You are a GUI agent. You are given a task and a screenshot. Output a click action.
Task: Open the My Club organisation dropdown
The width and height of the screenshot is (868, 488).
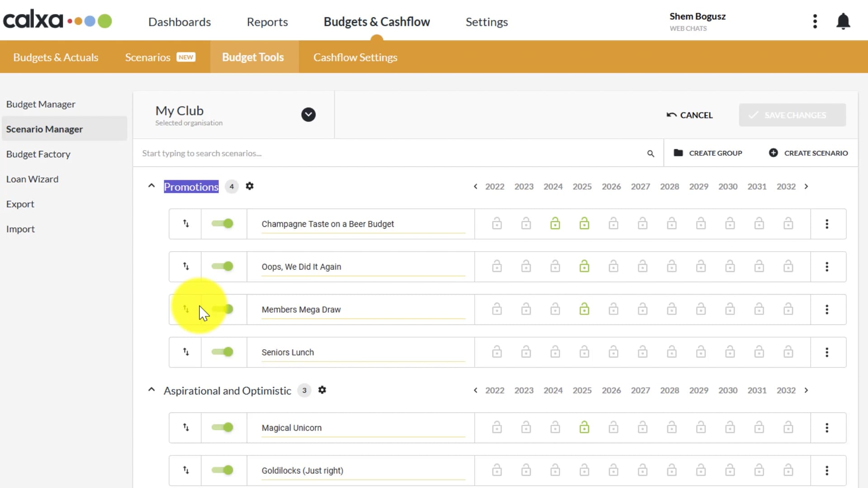pyautogui.click(x=308, y=115)
